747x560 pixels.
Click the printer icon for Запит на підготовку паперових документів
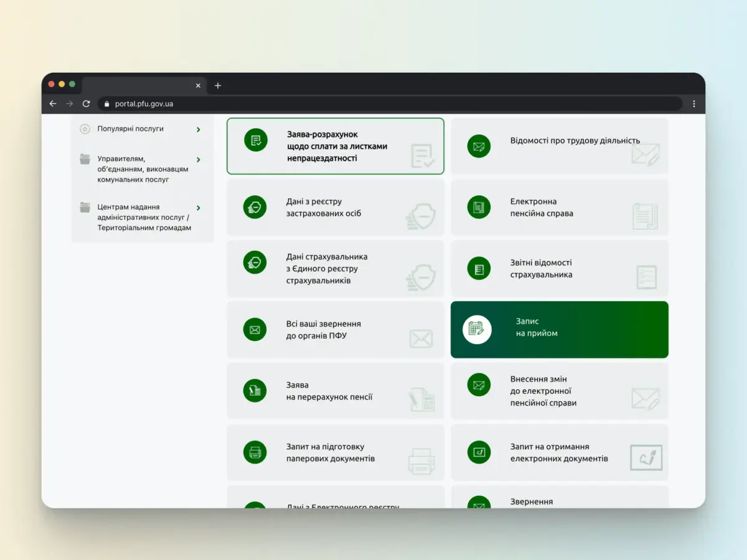click(x=255, y=452)
